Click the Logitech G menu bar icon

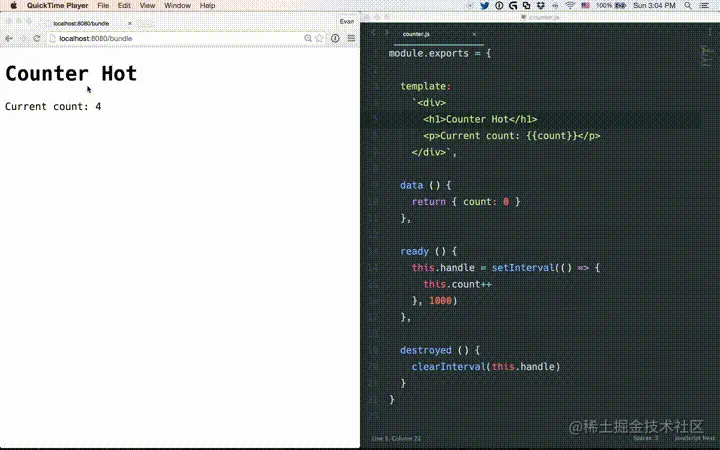coord(513,6)
